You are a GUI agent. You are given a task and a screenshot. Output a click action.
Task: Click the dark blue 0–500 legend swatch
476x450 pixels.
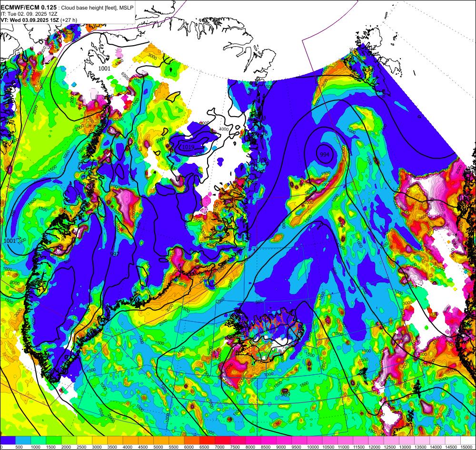[8, 440]
